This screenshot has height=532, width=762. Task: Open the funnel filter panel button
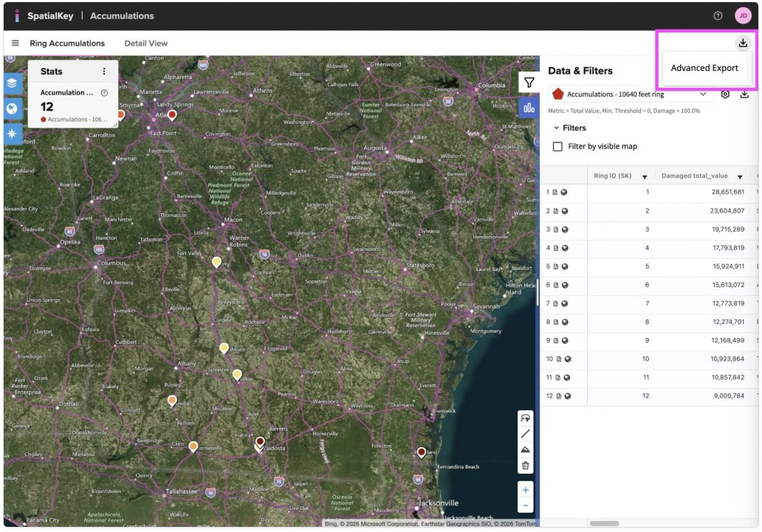pos(529,83)
